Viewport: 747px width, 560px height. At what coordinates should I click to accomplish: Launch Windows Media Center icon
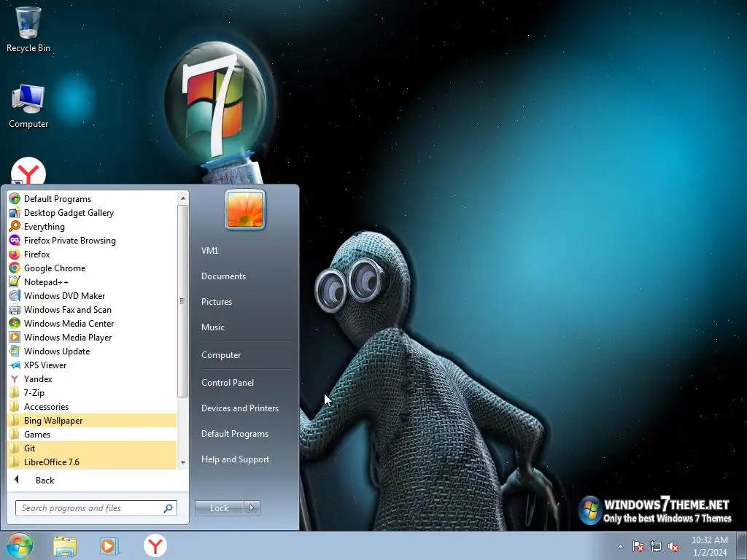pos(15,323)
